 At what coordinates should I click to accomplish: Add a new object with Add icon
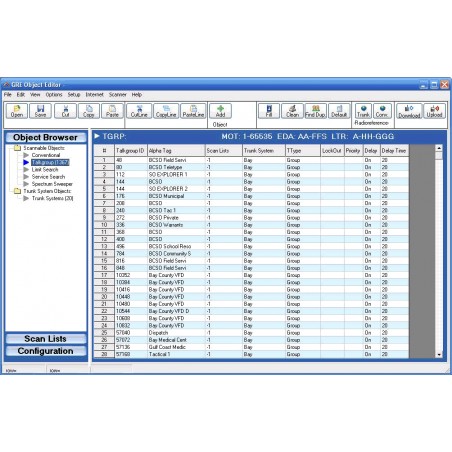click(220, 111)
